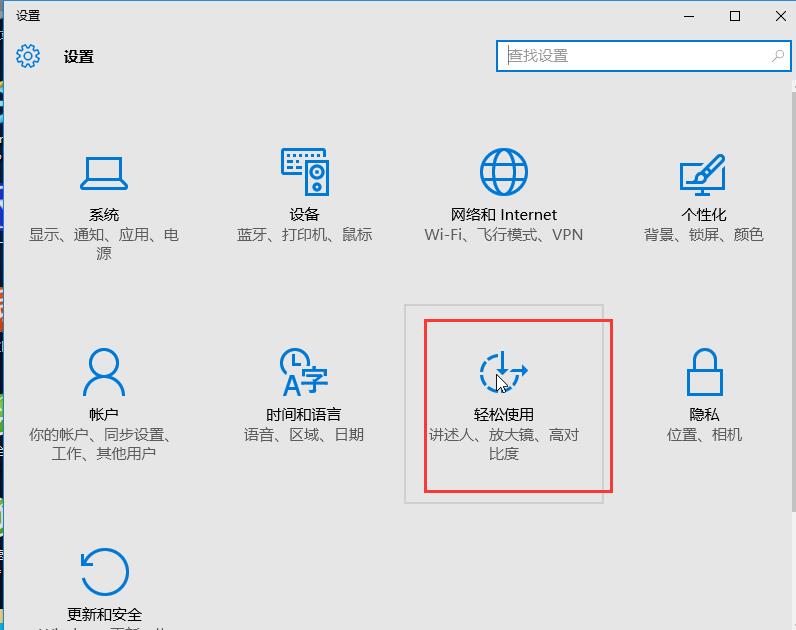The height and width of the screenshot is (630, 796).
Task: Click the 个性化 label text
Action: pyautogui.click(x=704, y=215)
